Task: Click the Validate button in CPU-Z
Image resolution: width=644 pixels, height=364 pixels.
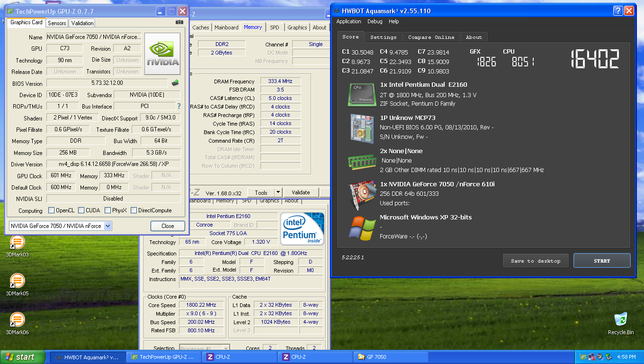Action: point(301,192)
